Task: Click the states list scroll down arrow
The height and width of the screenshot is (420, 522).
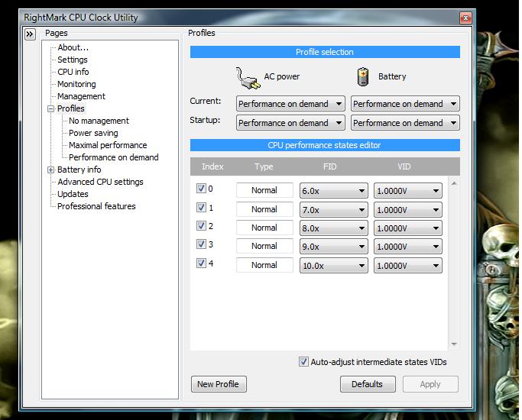Action: (x=454, y=344)
